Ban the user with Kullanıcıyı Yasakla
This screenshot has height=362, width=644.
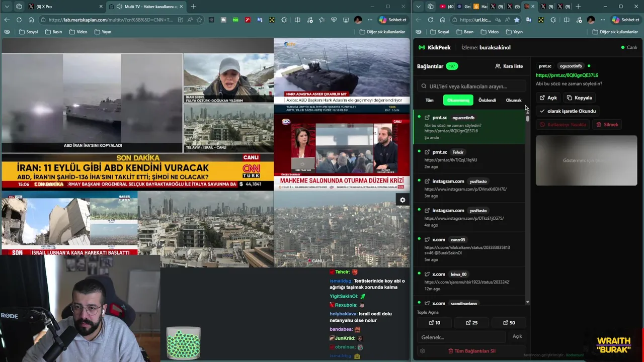pos(563,124)
